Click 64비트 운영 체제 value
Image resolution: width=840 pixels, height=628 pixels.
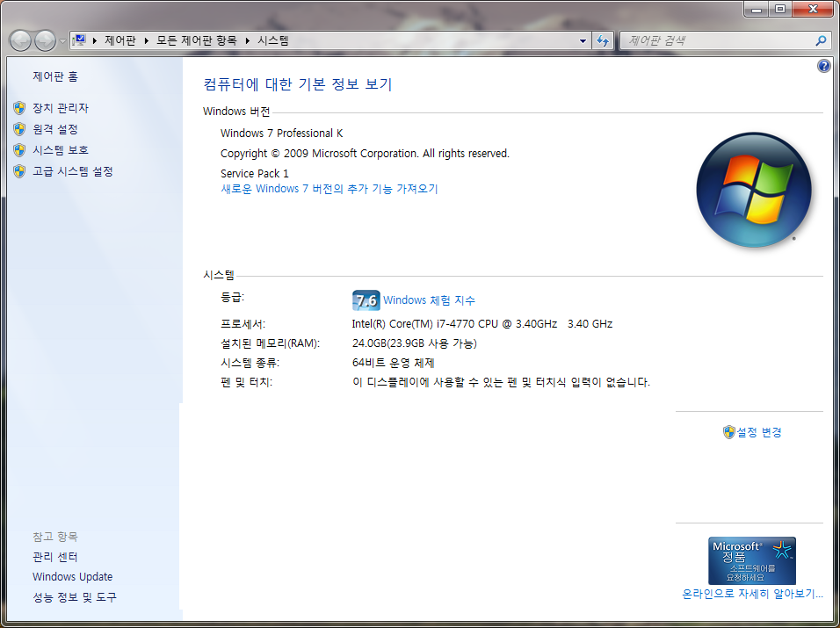click(394, 363)
